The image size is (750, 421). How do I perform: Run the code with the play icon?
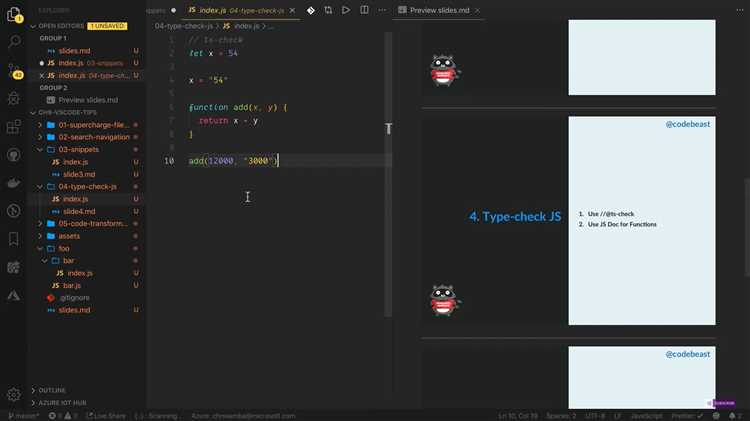click(346, 10)
